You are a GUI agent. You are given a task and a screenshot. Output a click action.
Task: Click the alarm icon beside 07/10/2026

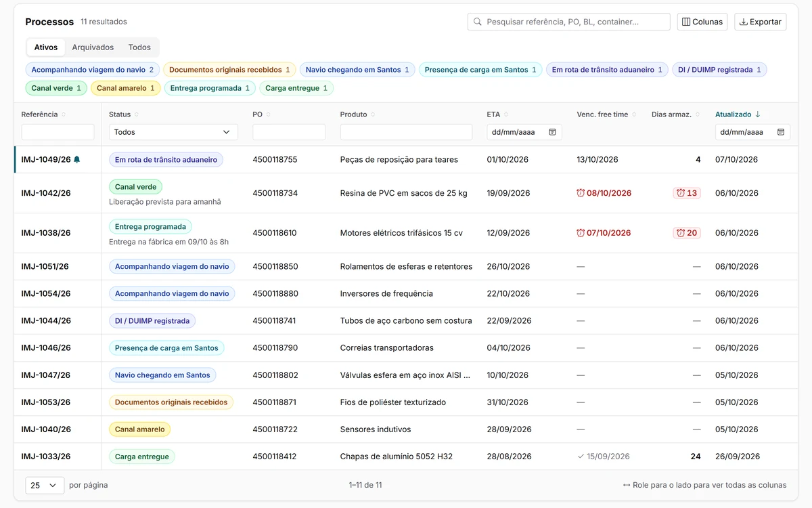tap(581, 233)
